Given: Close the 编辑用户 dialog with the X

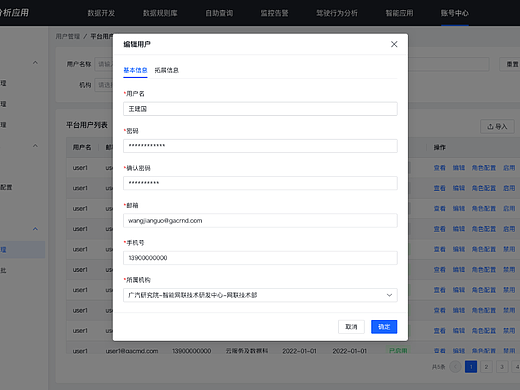Looking at the screenshot, I should 394,44.
